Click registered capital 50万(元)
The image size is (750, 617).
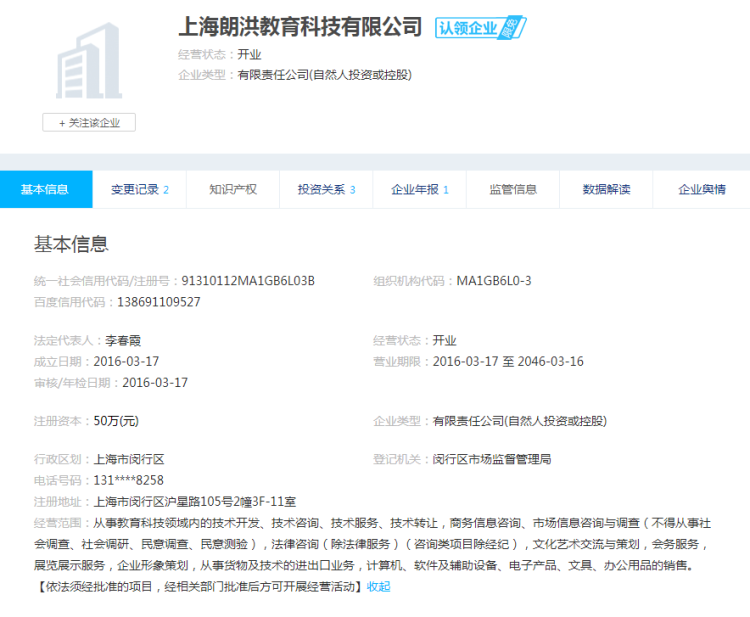116,421
